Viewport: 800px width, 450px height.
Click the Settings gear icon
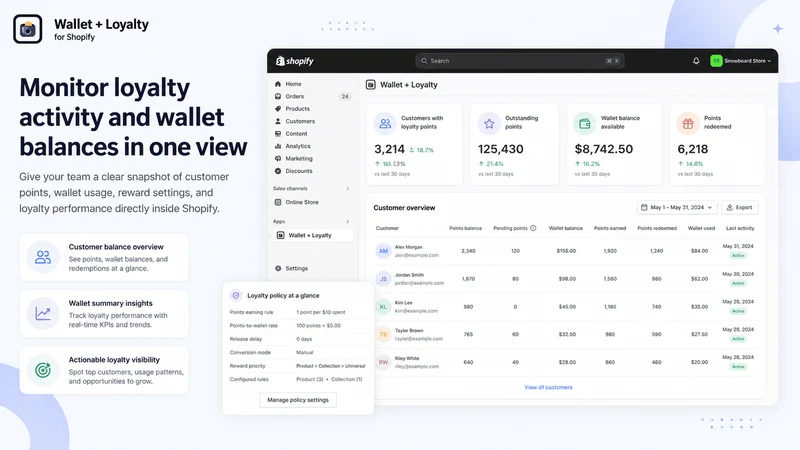coord(278,268)
